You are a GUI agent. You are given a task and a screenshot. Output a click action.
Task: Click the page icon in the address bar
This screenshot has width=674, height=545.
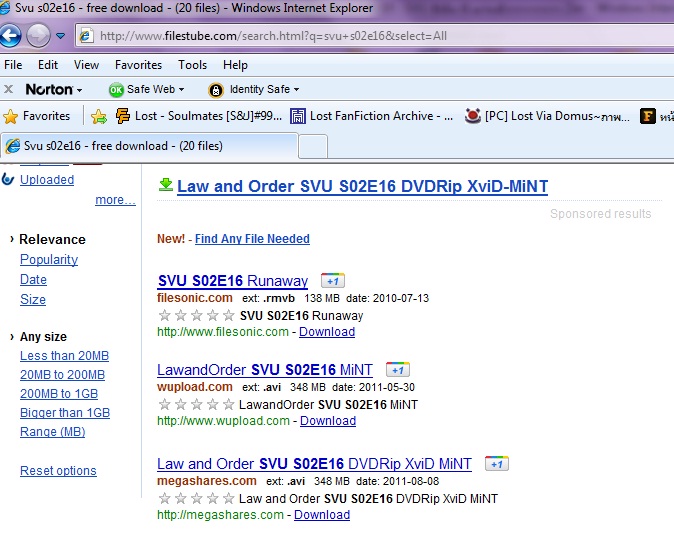click(86, 36)
